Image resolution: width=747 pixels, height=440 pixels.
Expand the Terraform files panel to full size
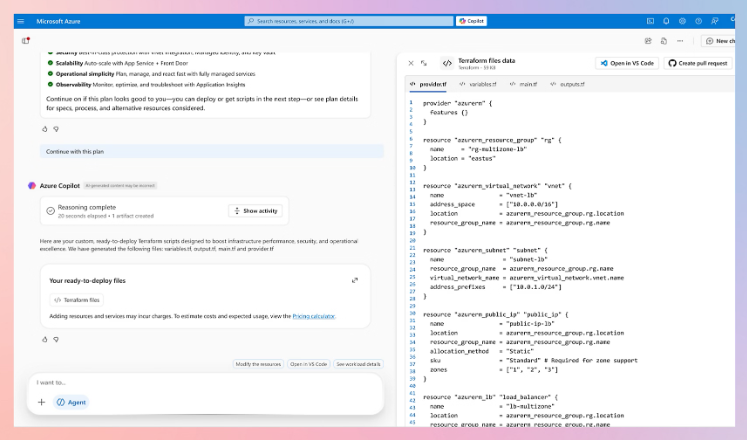coord(424,63)
